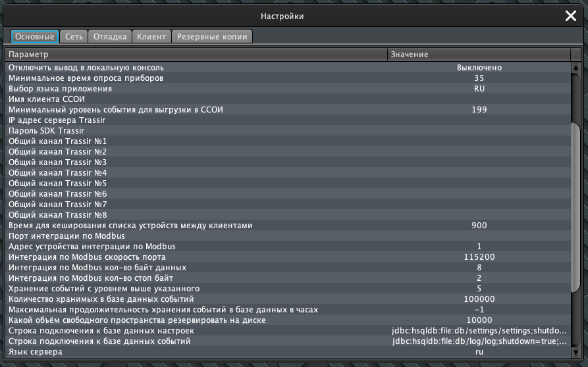Open the Резервные копии tab
588x367 pixels.
point(212,37)
